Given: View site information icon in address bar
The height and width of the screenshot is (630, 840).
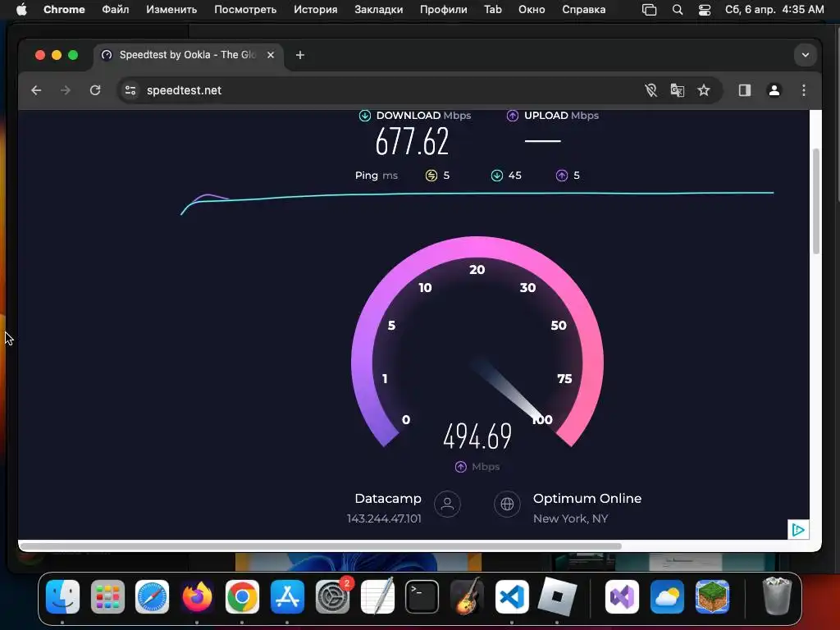Looking at the screenshot, I should (x=130, y=90).
